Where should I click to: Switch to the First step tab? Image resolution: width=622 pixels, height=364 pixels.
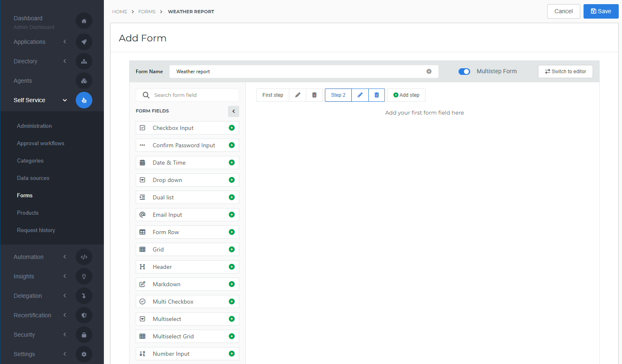(x=272, y=95)
